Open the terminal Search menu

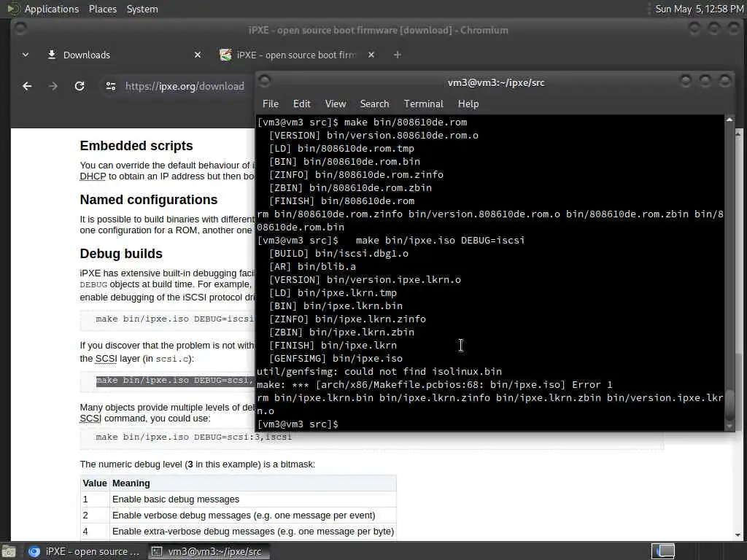click(374, 104)
